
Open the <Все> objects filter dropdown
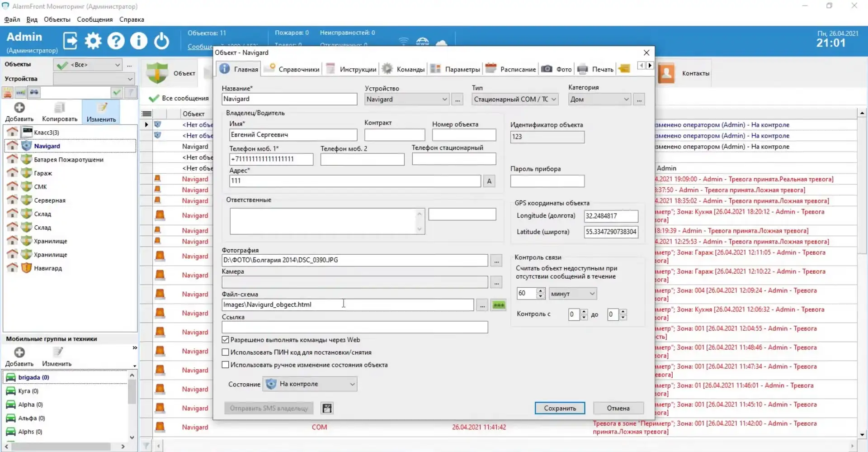(x=88, y=65)
